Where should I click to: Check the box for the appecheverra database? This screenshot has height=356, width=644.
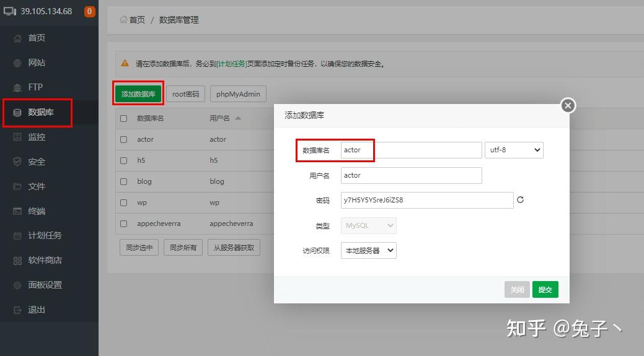coord(123,224)
